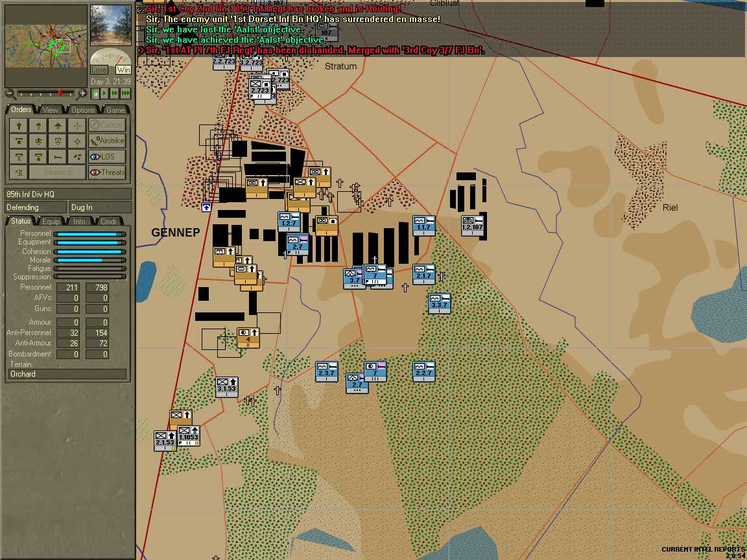This screenshot has width=747, height=560.
Task: Show the Status tab
Action: (x=21, y=221)
